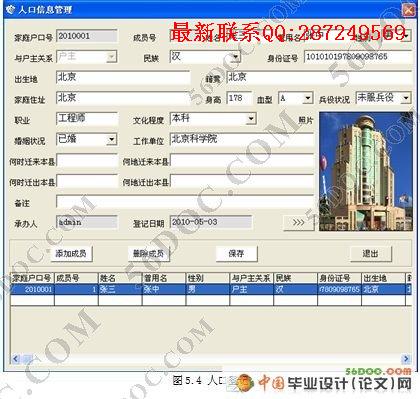This screenshot has width=420, height=399.
Task: Click the 何地迁出本县 input field
Action: 242,181
